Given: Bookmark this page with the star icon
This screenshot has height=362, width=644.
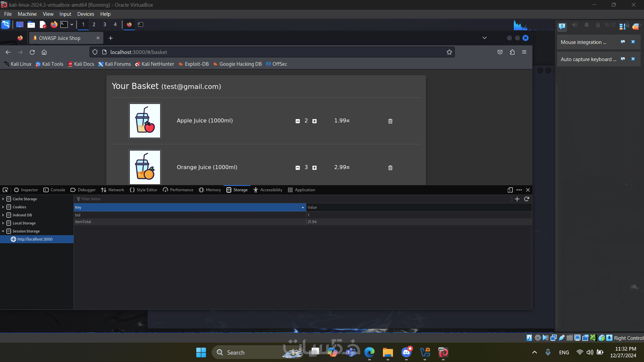Looking at the screenshot, I should tap(449, 52).
